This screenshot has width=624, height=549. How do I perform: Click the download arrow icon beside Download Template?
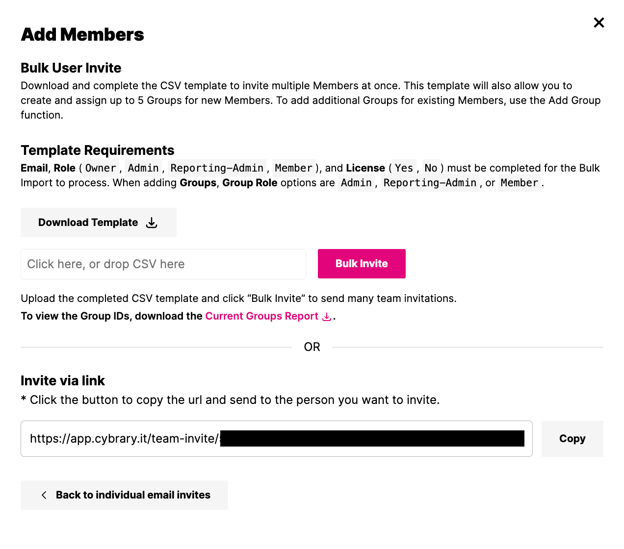coord(152,223)
